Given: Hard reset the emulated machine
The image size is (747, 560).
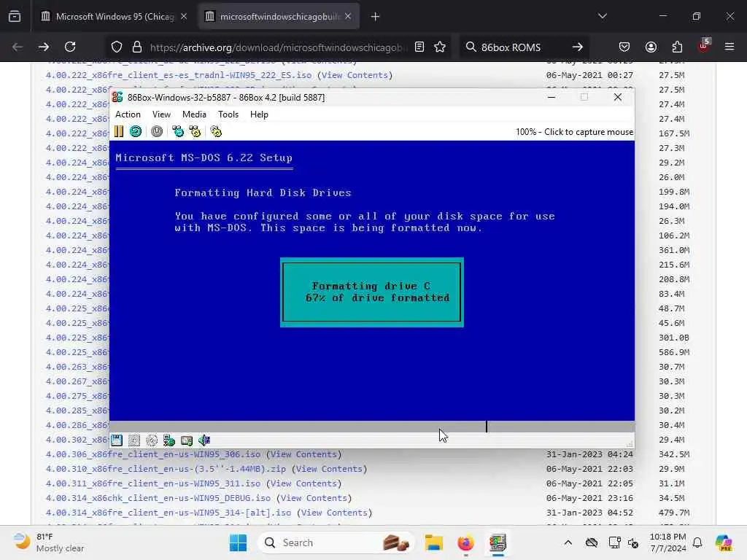Looking at the screenshot, I should click(136, 131).
